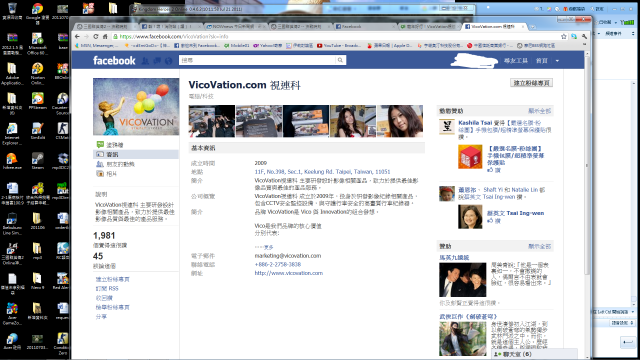Click the Facebook search magnifier button
This screenshot has height=360, width=640.
[340, 60]
